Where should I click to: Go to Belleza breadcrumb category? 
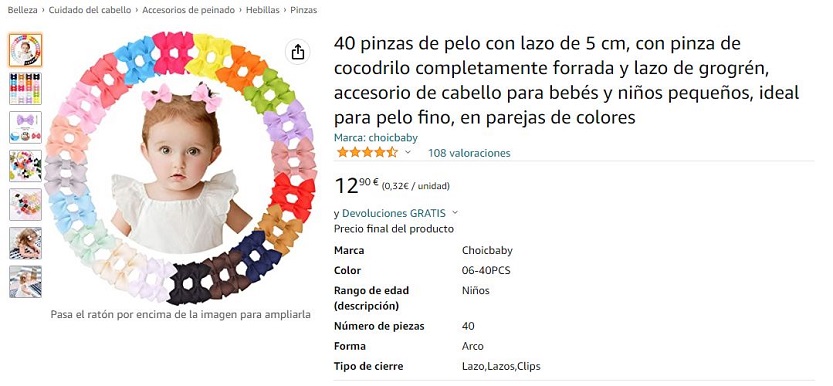pyautogui.click(x=22, y=10)
